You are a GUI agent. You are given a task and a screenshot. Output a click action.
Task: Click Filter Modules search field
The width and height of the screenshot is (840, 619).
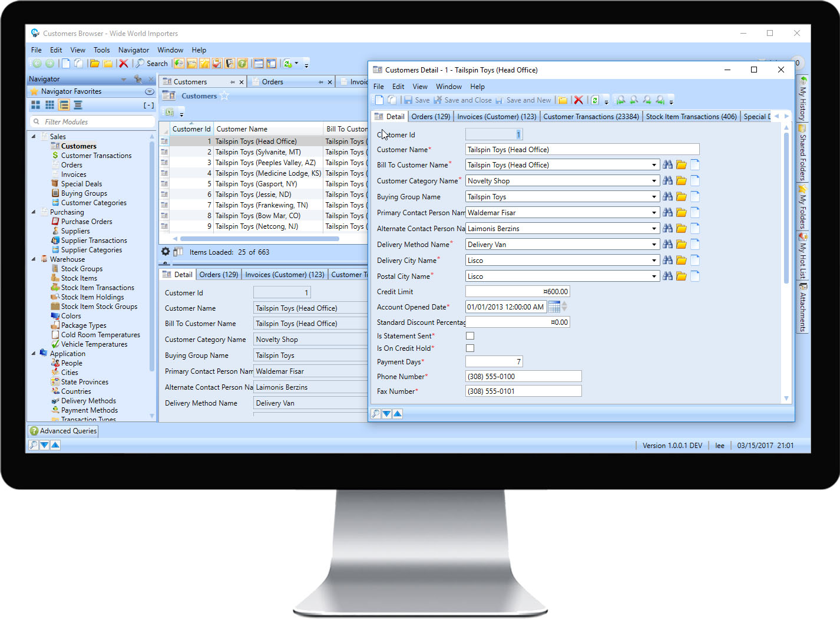[x=92, y=121]
